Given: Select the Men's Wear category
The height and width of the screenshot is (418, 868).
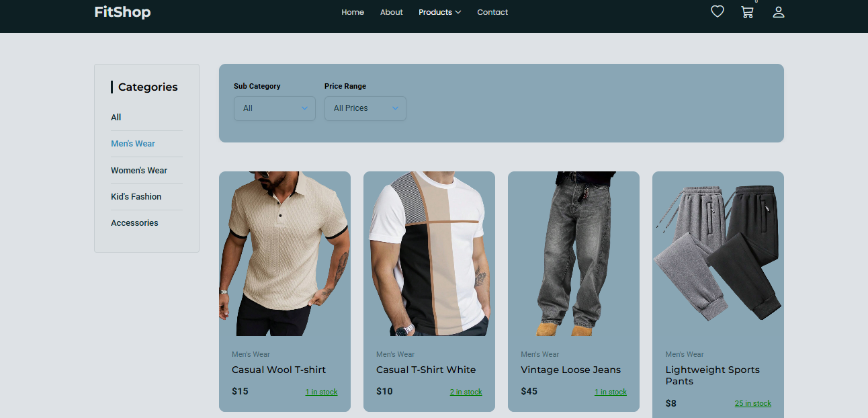Looking at the screenshot, I should [x=133, y=144].
